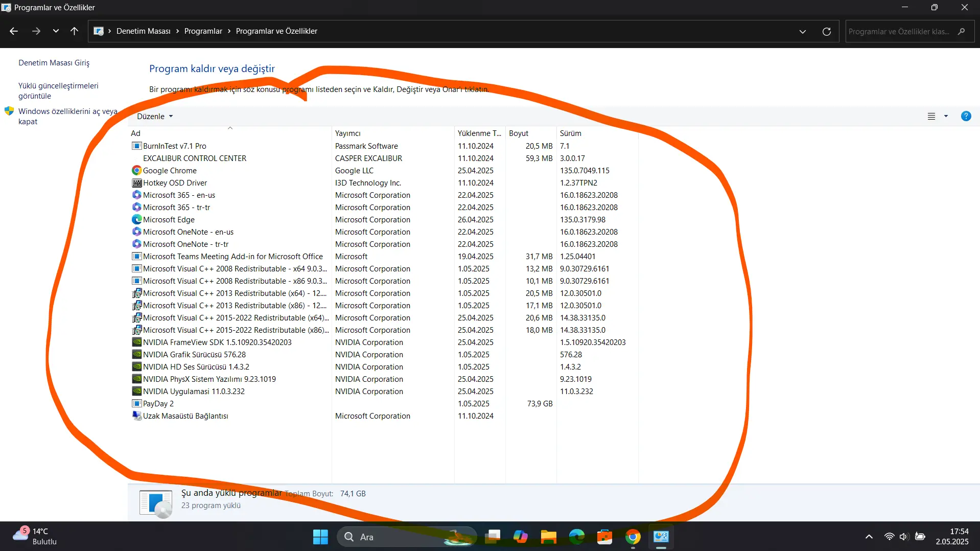Select Microsoft Edge program icon
The image size is (980, 551).
tap(136, 220)
